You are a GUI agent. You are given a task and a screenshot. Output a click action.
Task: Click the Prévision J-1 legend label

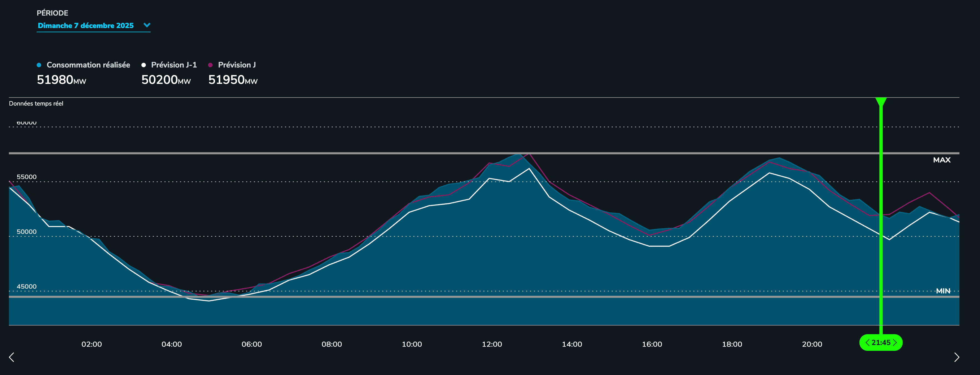174,65
